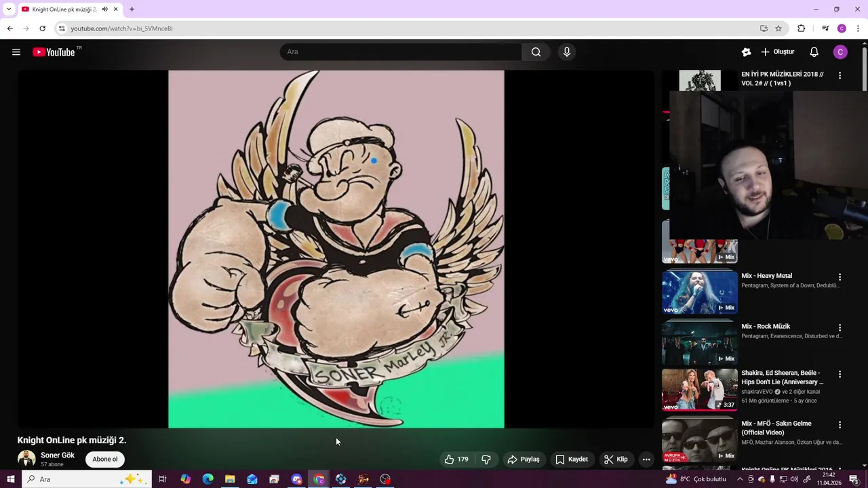868x488 pixels.
Task: Open the YouTube account avatar menu
Action: click(x=840, y=52)
